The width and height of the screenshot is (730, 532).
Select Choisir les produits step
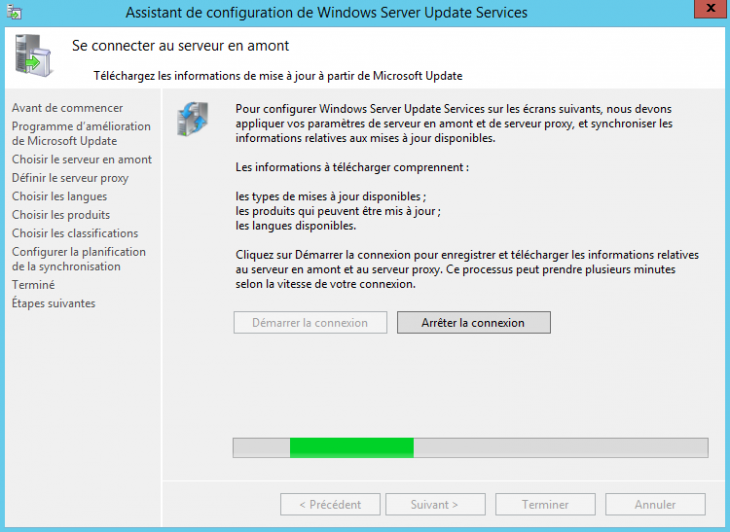(x=61, y=215)
